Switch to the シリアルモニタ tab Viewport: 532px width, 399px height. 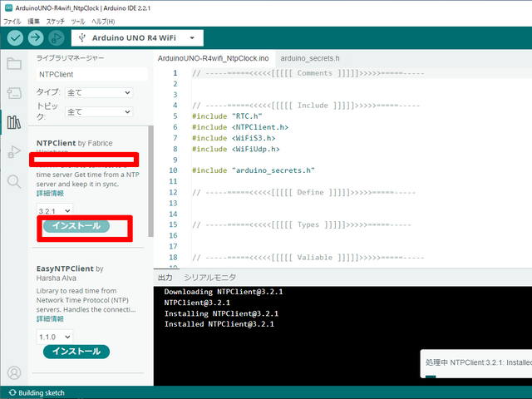point(210,277)
